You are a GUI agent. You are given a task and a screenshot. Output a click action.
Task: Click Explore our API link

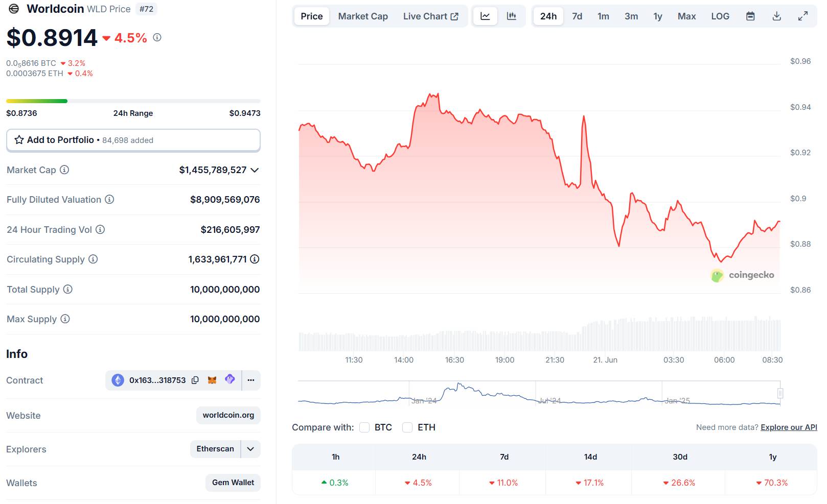[789, 427]
